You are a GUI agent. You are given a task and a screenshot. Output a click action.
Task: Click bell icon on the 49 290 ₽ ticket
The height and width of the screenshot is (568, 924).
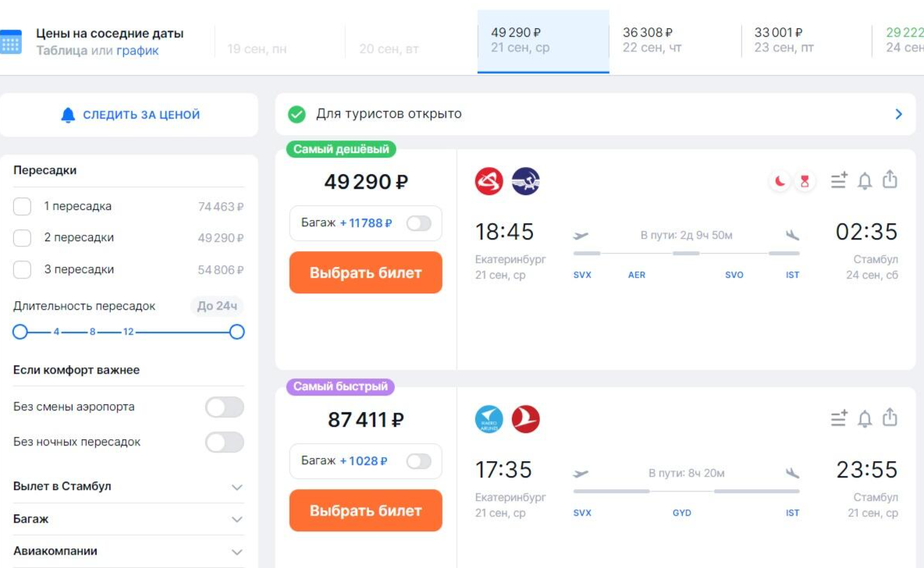865,182
